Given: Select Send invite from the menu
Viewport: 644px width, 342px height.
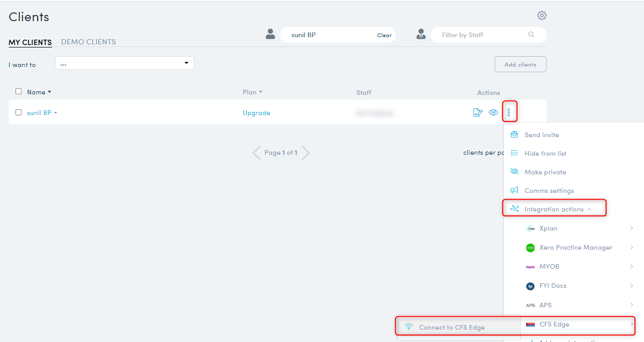Looking at the screenshot, I should point(541,135).
